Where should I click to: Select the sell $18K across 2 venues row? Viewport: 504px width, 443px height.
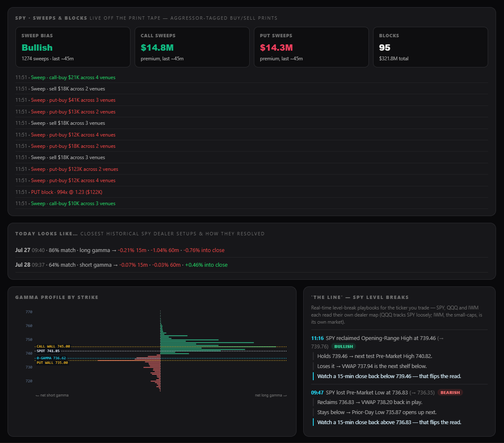tap(252, 89)
